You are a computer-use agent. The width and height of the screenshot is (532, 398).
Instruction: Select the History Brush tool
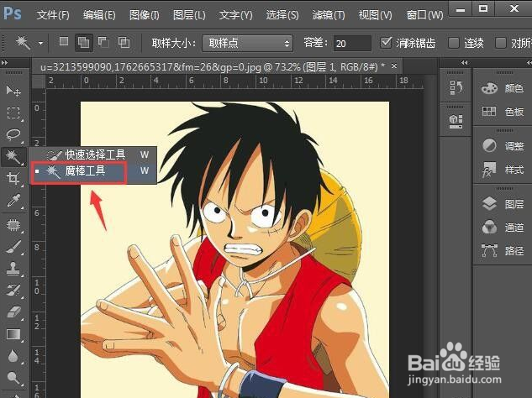(13, 291)
